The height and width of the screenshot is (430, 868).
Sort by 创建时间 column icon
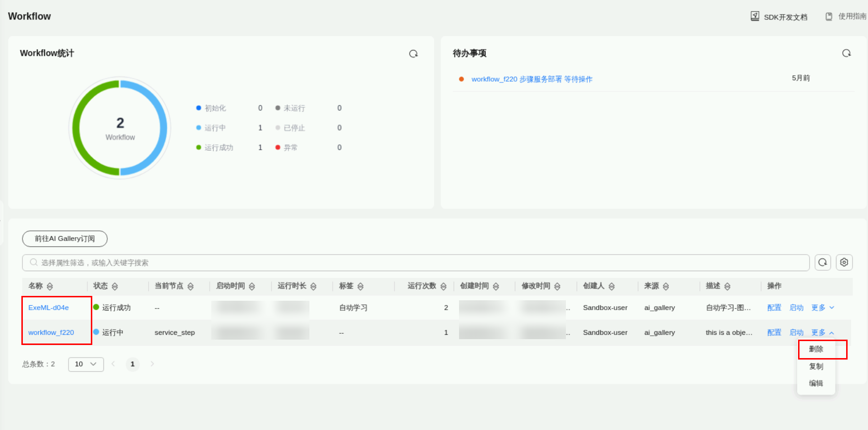[495, 287]
